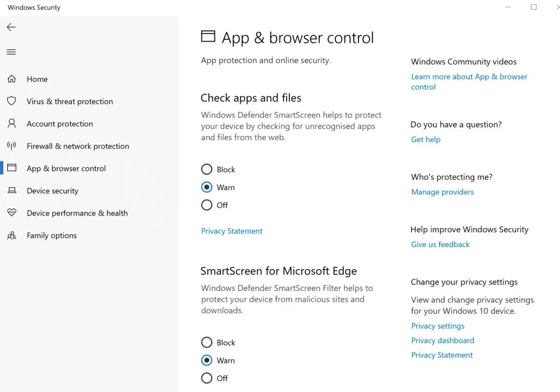This screenshot has height=392, width=560.
Task: Open the hamburger navigation menu
Action: [x=11, y=52]
